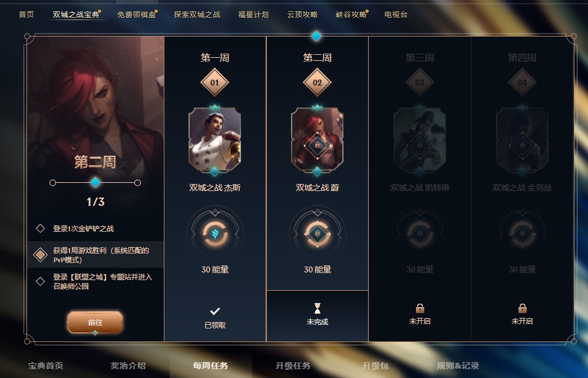588x378 pixels.
Task: Select the 30 能量 reward icon under 第一周
Action: [x=215, y=234]
